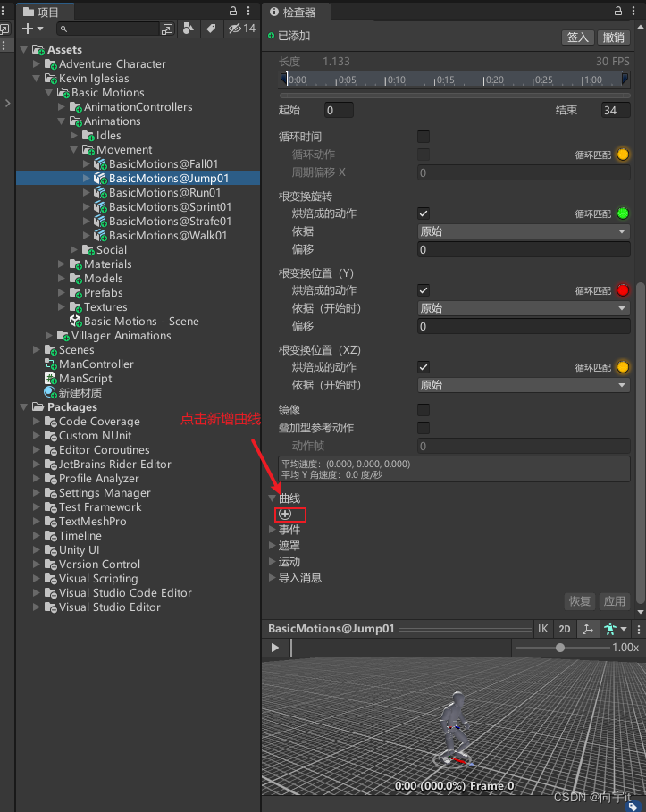Click the Basic Motions - Scene unity icon
The image size is (646, 812).
75,322
